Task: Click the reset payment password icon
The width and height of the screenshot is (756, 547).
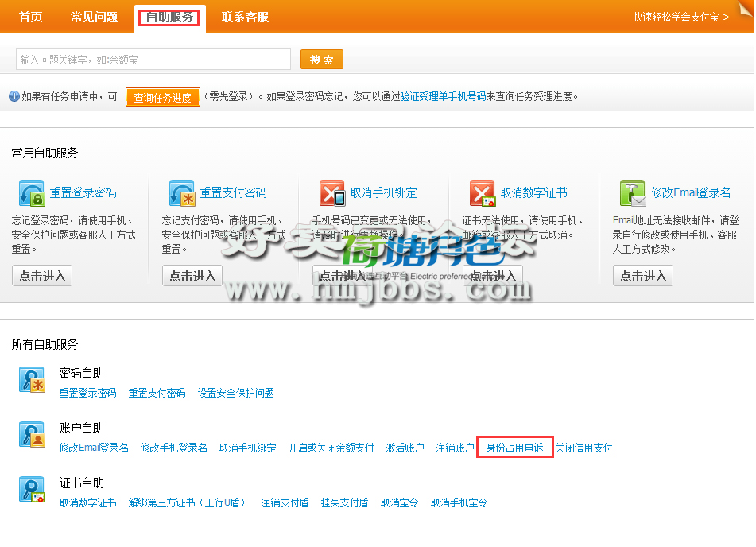Action: pos(182,193)
